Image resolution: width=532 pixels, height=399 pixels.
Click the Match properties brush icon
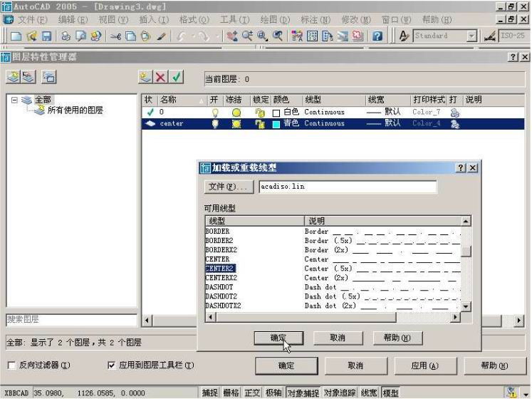pyautogui.click(x=161, y=36)
